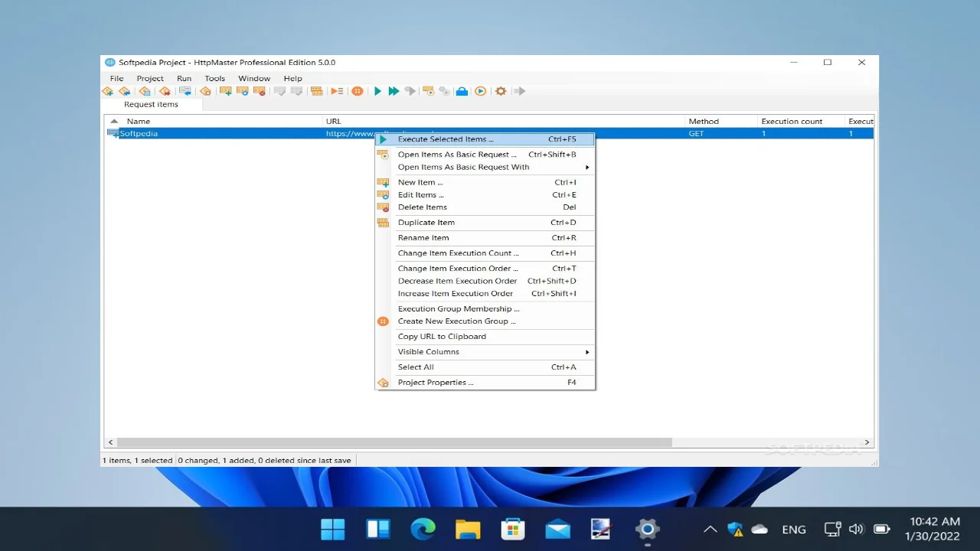This screenshot has width=980, height=551.
Task: Sort by the Method column header
Action: point(721,121)
